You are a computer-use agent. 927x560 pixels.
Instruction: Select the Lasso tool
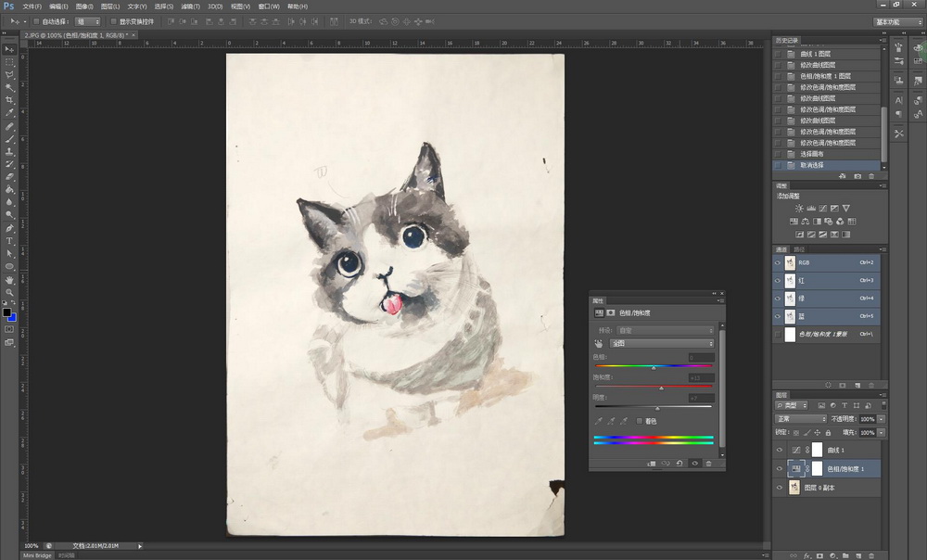pyautogui.click(x=9, y=75)
